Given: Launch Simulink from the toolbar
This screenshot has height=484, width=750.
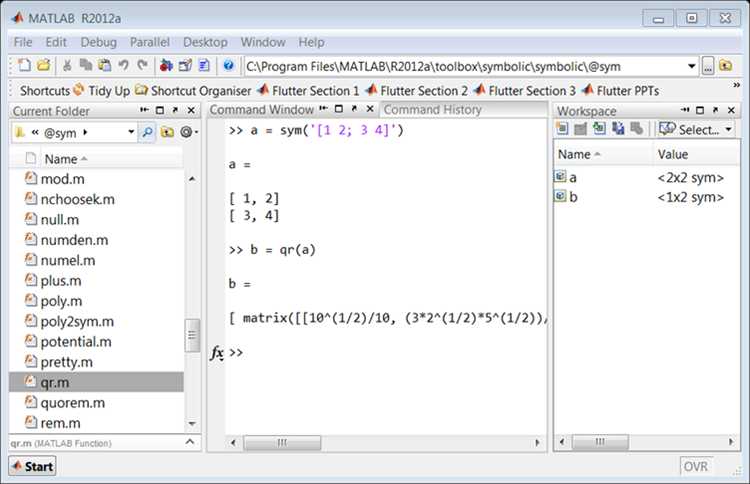Looking at the screenshot, I should [x=166, y=65].
